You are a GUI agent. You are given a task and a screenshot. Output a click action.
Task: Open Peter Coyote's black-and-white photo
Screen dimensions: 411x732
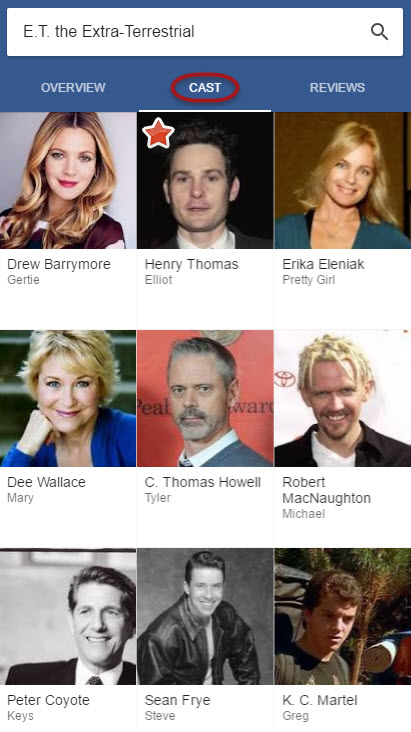[x=68, y=616]
